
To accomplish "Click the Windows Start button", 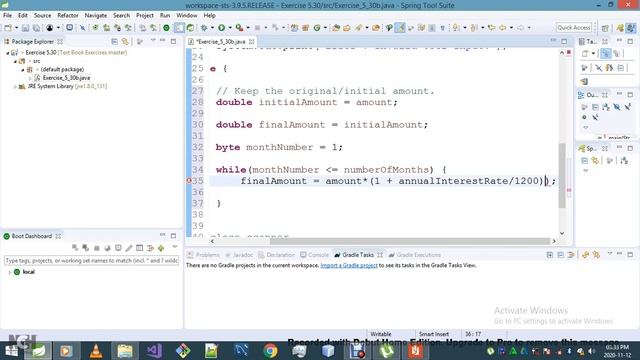I will tap(11, 351).
